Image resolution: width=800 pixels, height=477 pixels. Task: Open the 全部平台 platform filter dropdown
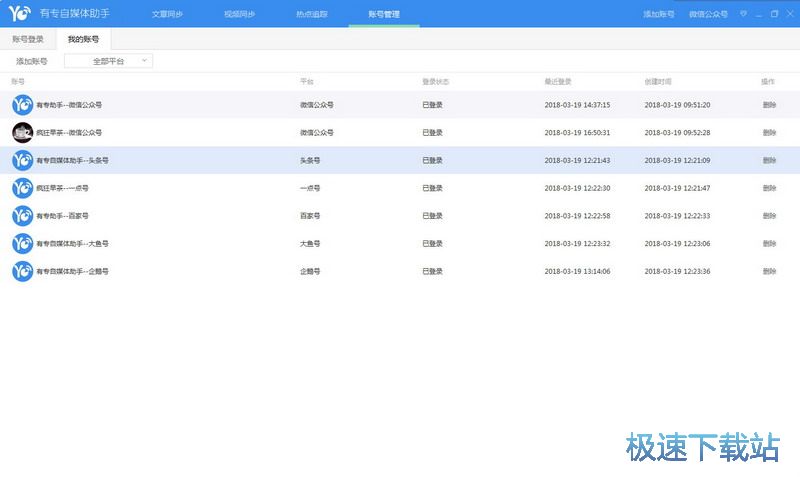point(108,61)
